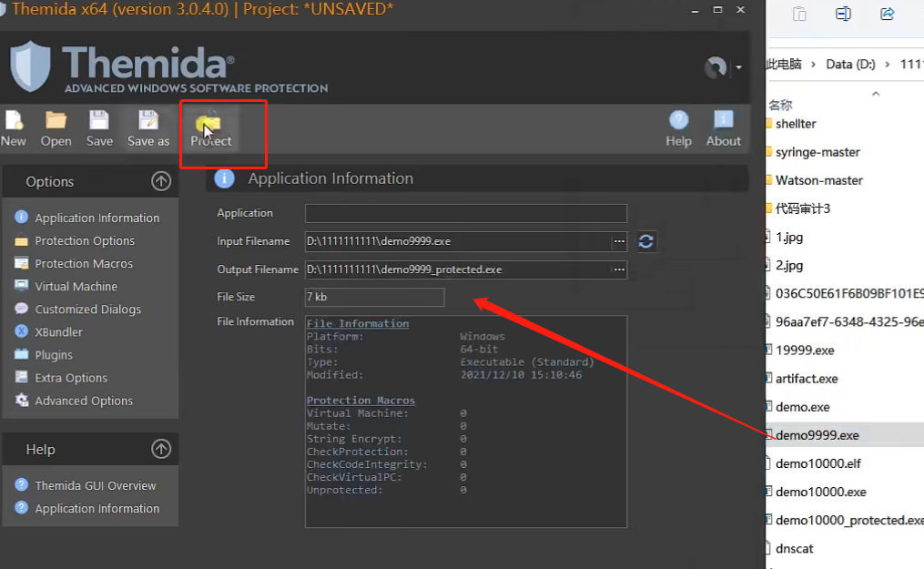Expand chevron after Data (D:) breadcrumb

point(887,65)
